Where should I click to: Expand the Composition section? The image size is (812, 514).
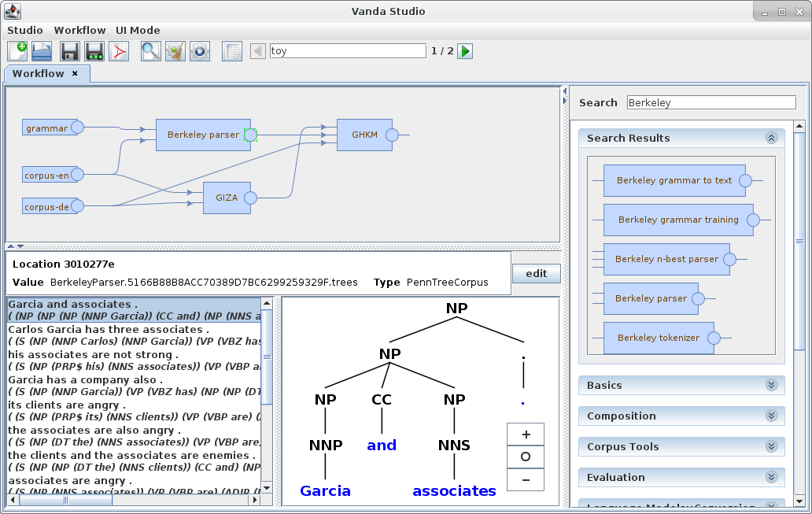771,416
